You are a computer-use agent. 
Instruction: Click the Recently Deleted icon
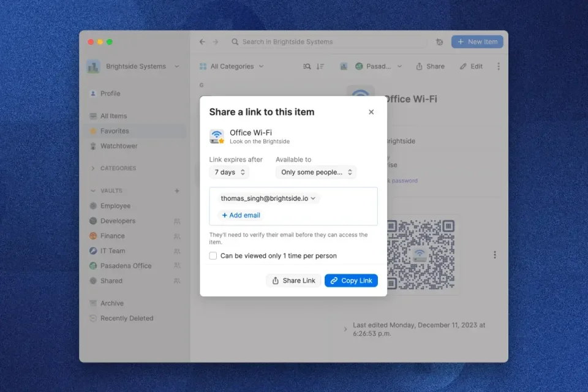(93, 318)
